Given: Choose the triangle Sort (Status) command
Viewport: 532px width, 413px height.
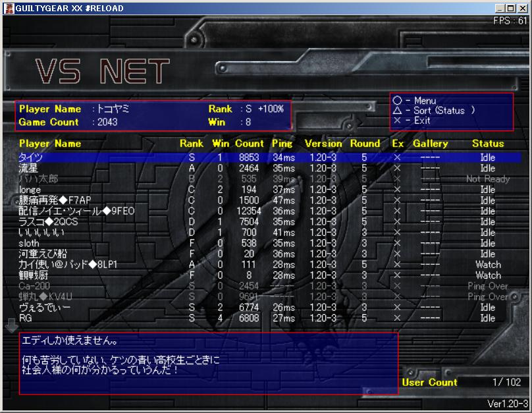Looking at the screenshot, I should click(434, 110).
